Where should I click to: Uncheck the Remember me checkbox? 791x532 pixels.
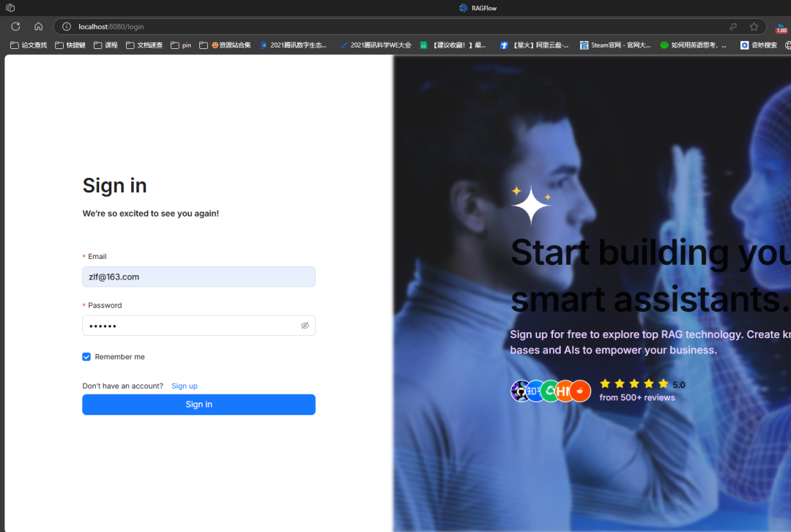click(86, 357)
